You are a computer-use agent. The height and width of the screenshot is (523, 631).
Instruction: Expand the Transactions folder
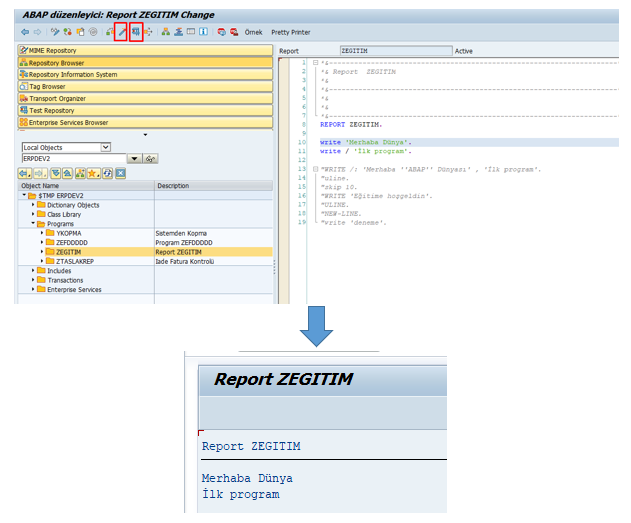click(34, 280)
